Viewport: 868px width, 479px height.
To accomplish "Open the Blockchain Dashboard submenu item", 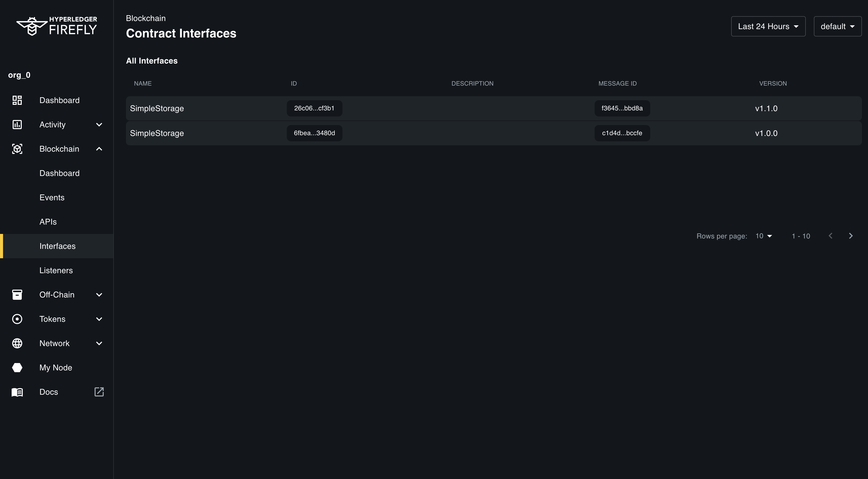I will pyautogui.click(x=57, y=173).
